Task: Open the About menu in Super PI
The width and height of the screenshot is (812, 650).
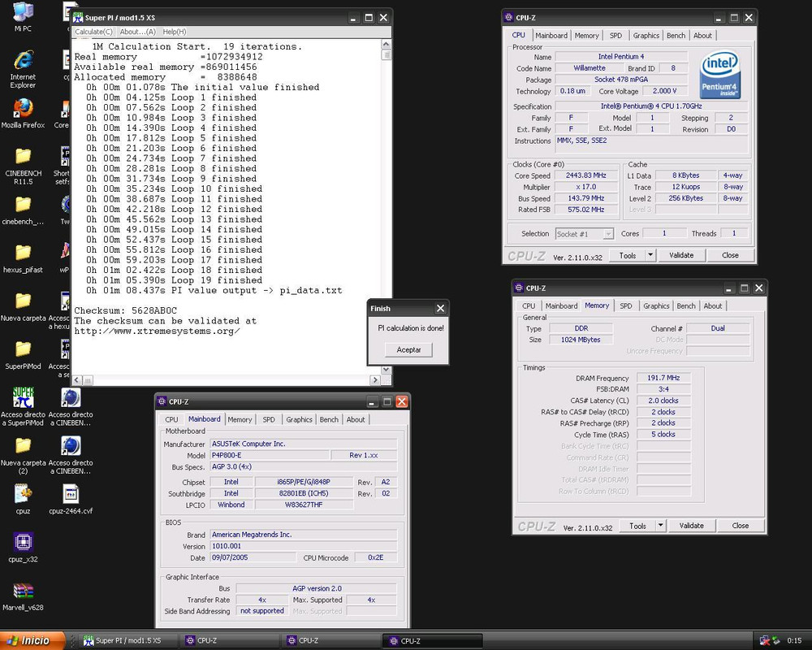Action: click(138, 32)
